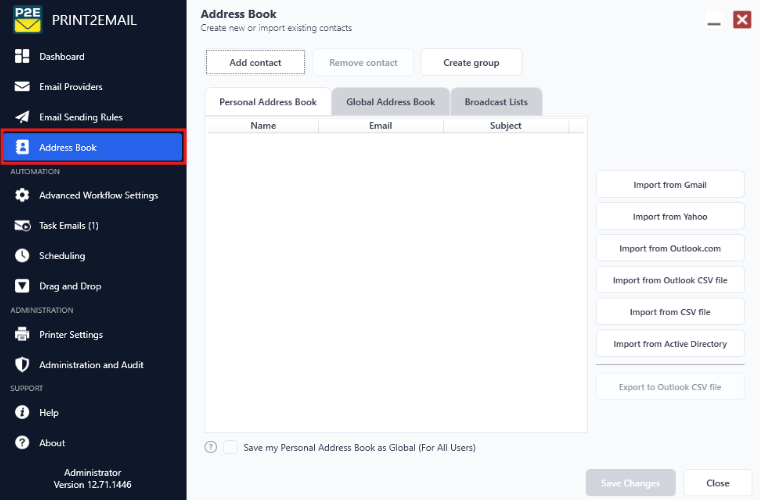Open Printer Settings page
This screenshot has width=760, height=500.
(93, 334)
